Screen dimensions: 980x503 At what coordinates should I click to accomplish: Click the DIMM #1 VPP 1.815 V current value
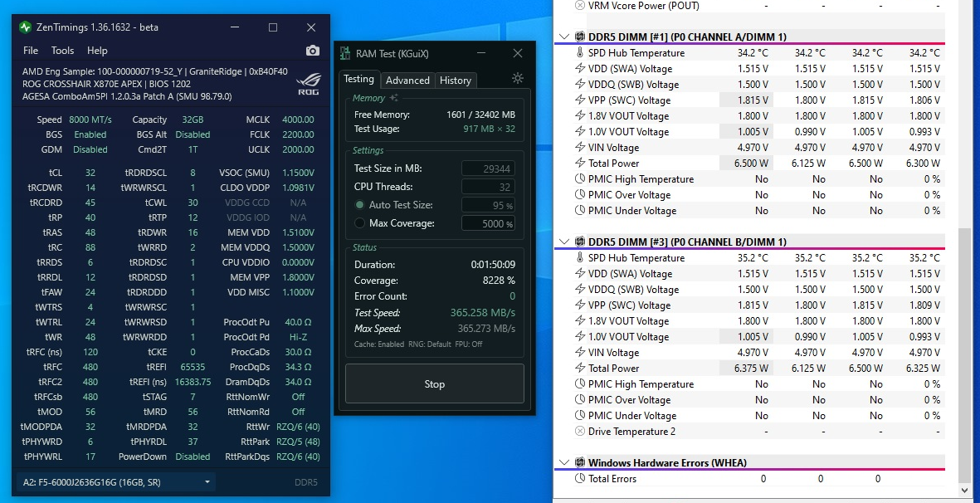tap(753, 100)
